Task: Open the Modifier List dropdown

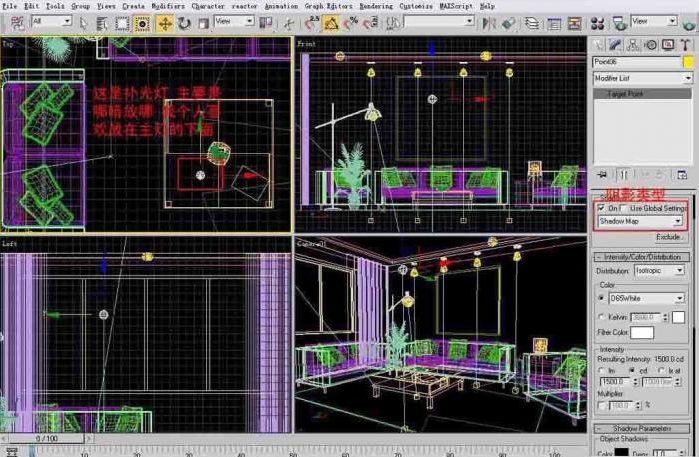Action: point(642,78)
